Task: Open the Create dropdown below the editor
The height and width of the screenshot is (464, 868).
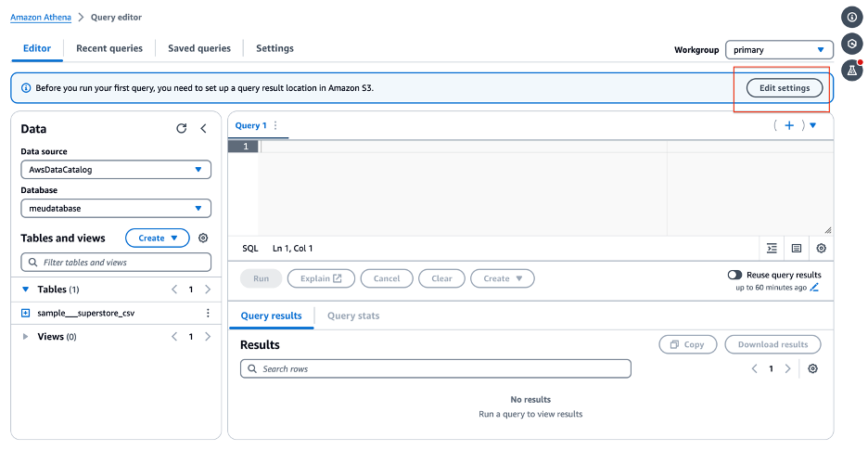Action: pos(502,278)
